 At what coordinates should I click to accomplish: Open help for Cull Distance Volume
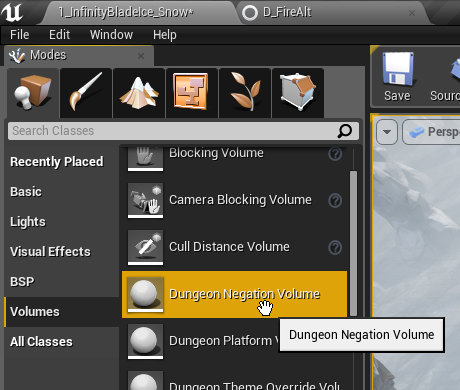click(x=335, y=248)
